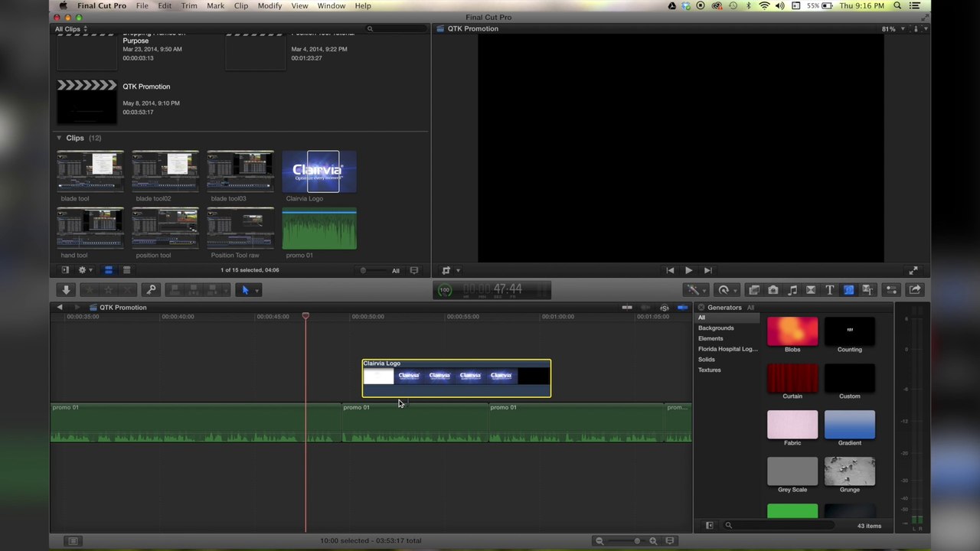Play the viewer clip
This screenshot has height=551, width=980.
click(688, 270)
